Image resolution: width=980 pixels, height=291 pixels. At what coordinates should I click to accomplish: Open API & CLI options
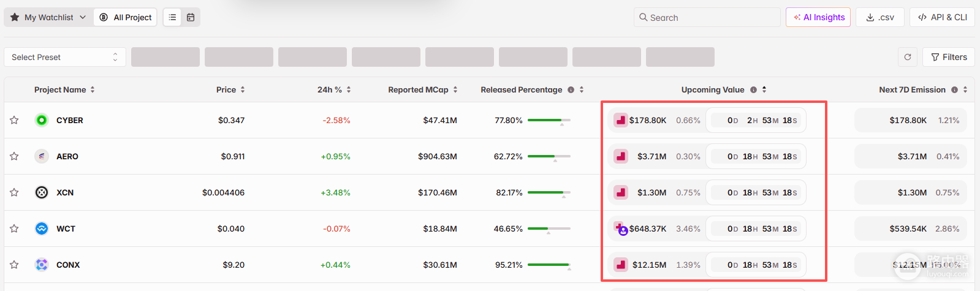pos(942,17)
